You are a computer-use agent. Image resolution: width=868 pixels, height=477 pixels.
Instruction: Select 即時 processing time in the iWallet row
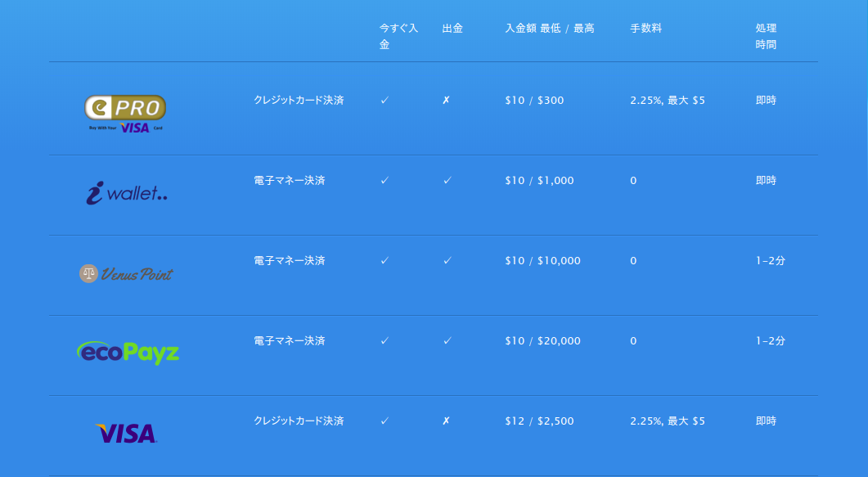pos(766,180)
